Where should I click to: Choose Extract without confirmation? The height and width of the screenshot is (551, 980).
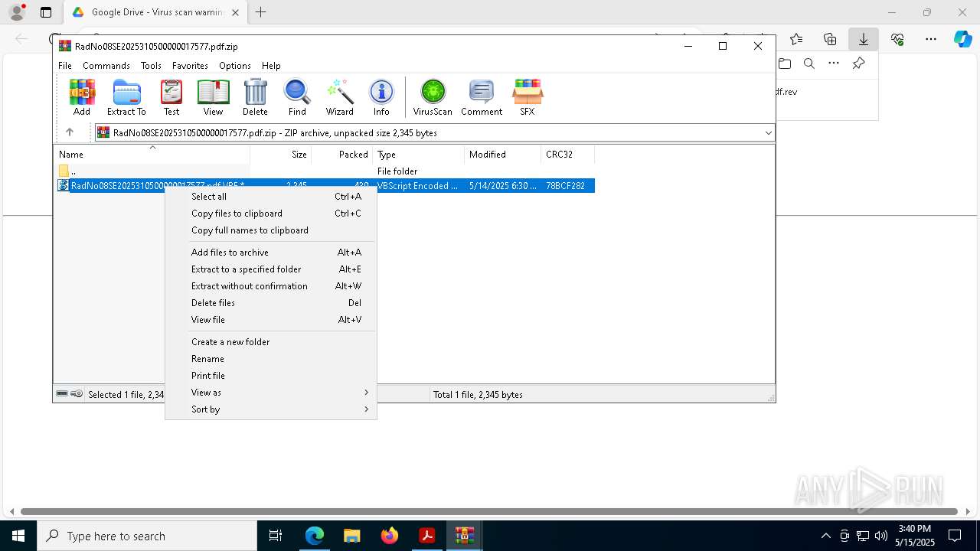tap(271, 286)
